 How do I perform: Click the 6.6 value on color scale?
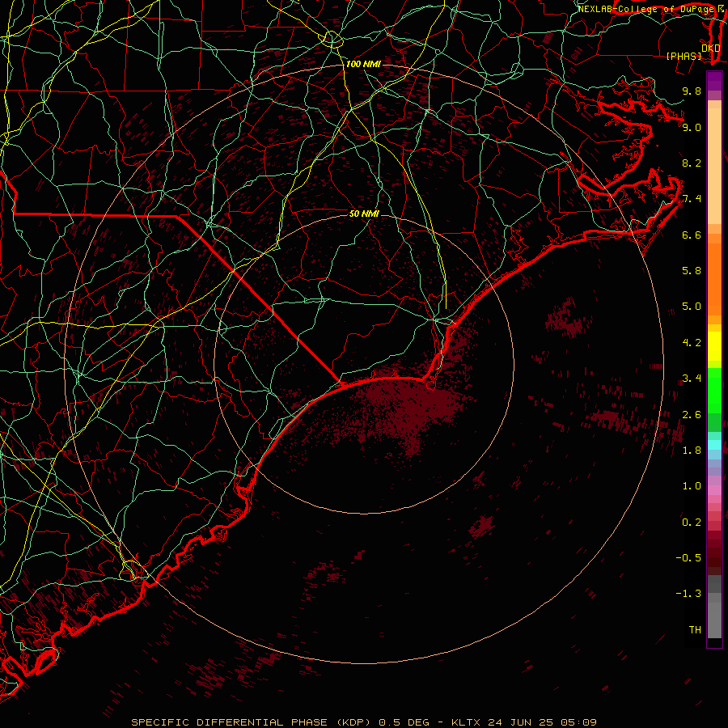tap(692, 235)
